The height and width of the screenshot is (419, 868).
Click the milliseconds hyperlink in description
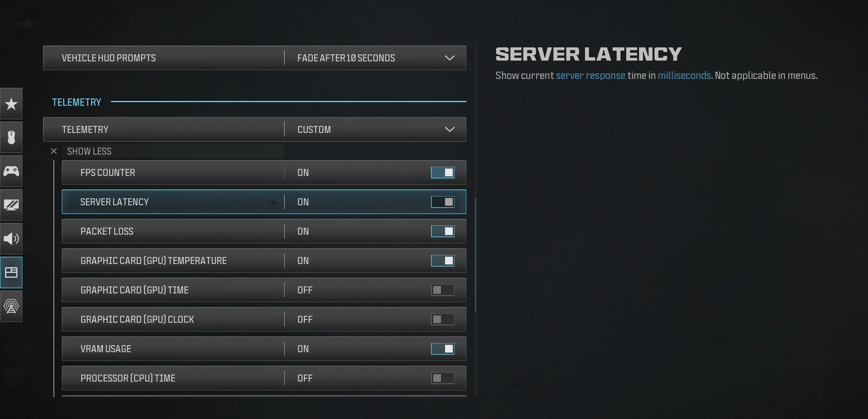pos(684,75)
